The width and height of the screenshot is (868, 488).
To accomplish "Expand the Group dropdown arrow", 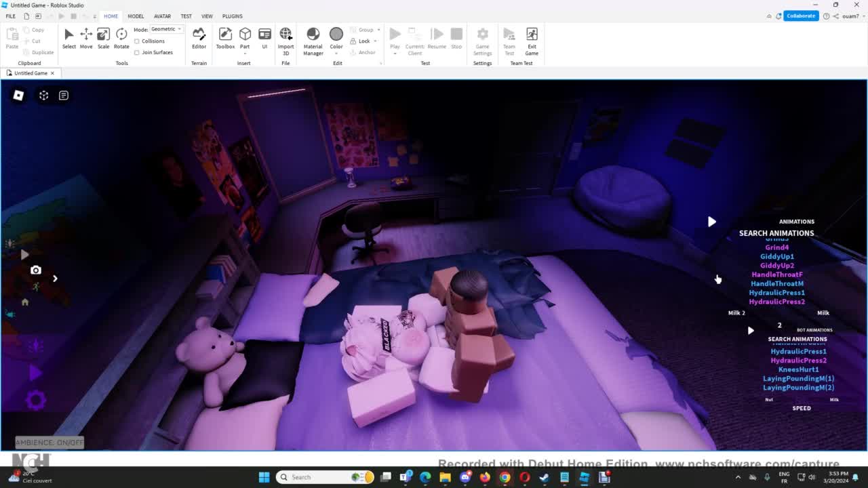I will tap(378, 30).
